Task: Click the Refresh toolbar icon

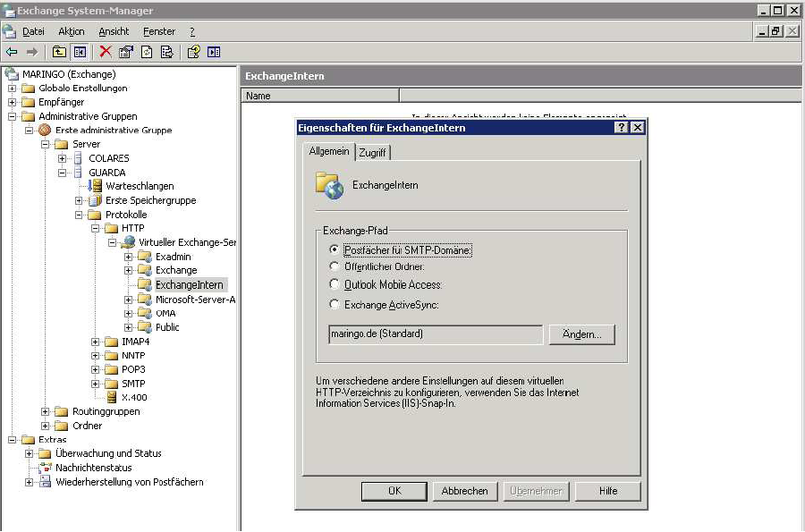Action: coord(147,52)
